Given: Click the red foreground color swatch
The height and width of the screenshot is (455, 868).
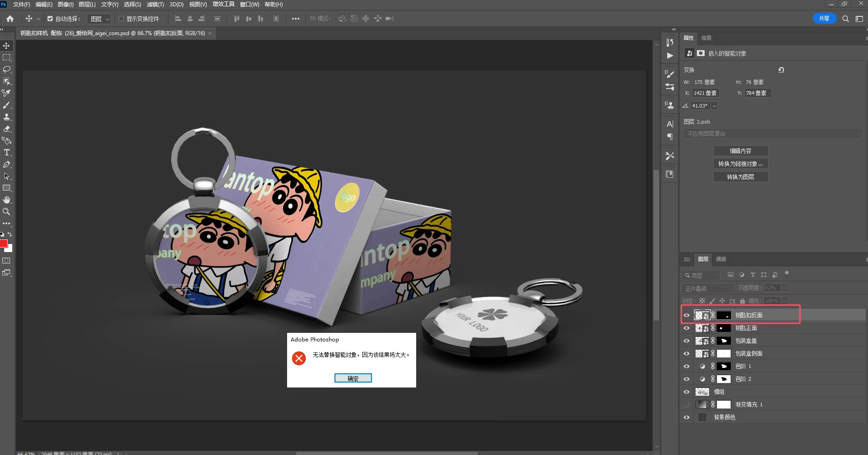Looking at the screenshot, I should coord(3,243).
